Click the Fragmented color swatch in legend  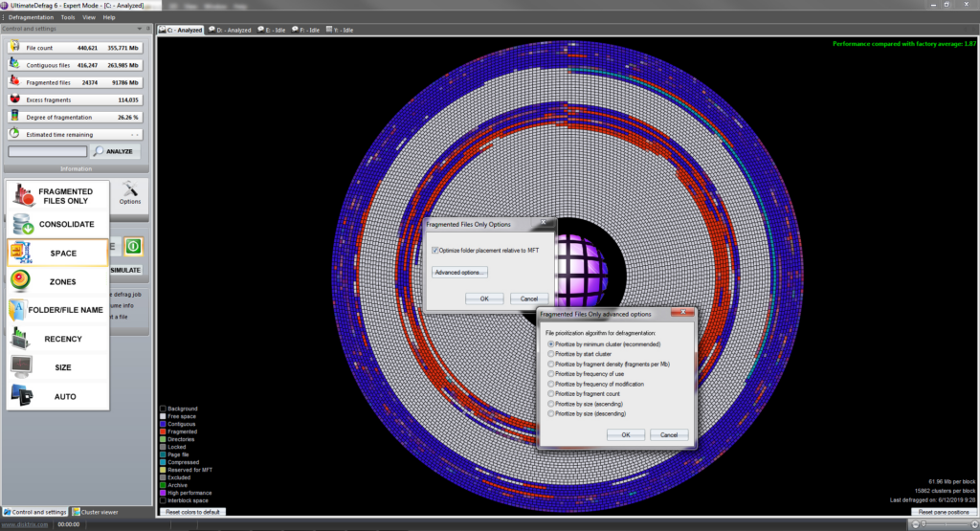click(x=163, y=431)
